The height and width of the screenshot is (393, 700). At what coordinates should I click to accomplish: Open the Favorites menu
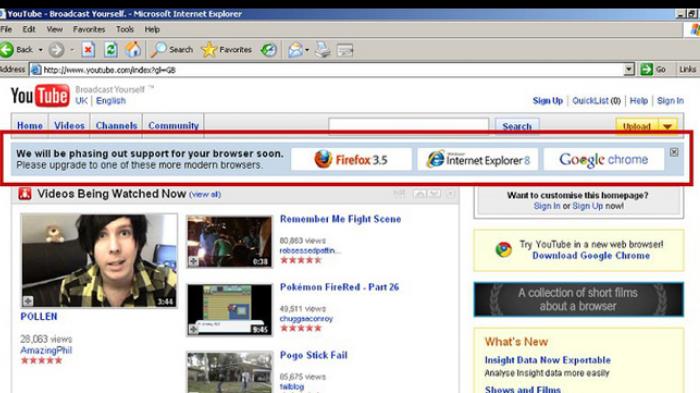tap(89, 29)
